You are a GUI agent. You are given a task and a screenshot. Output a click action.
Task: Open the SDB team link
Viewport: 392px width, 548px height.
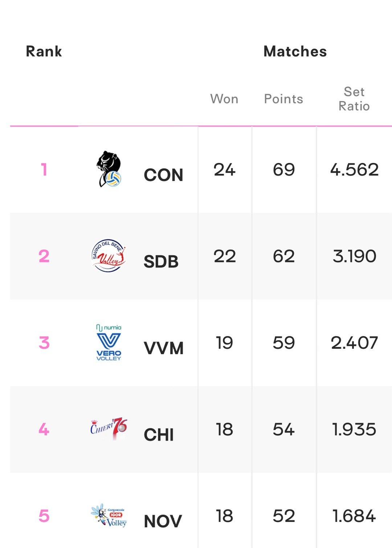coord(161,262)
